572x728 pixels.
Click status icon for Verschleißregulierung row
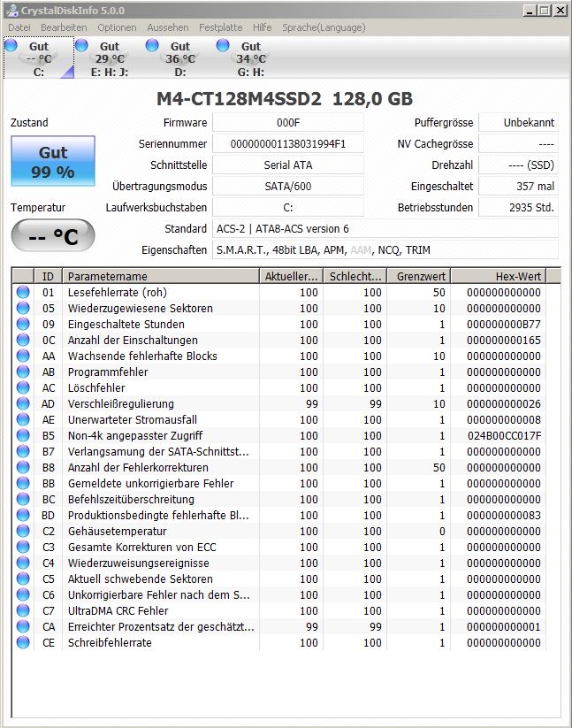coord(23,403)
